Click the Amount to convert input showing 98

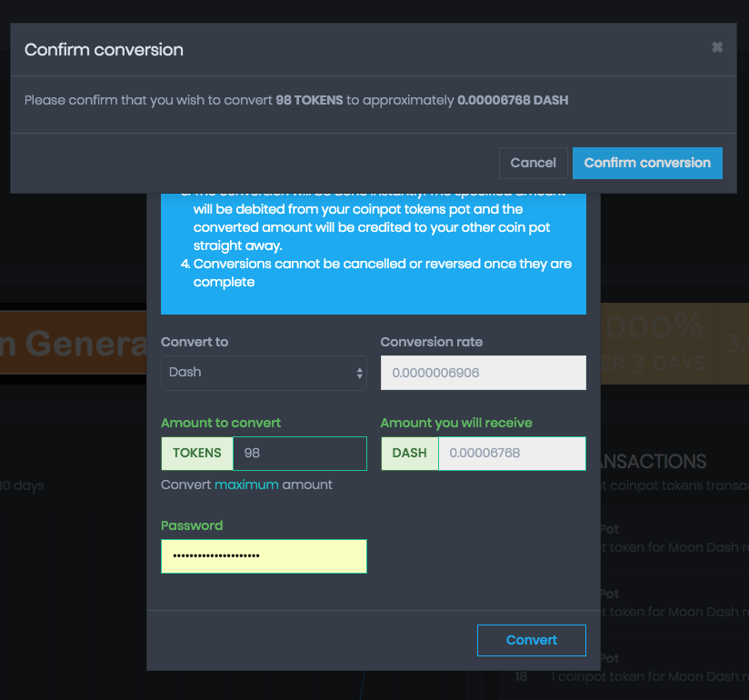point(300,454)
